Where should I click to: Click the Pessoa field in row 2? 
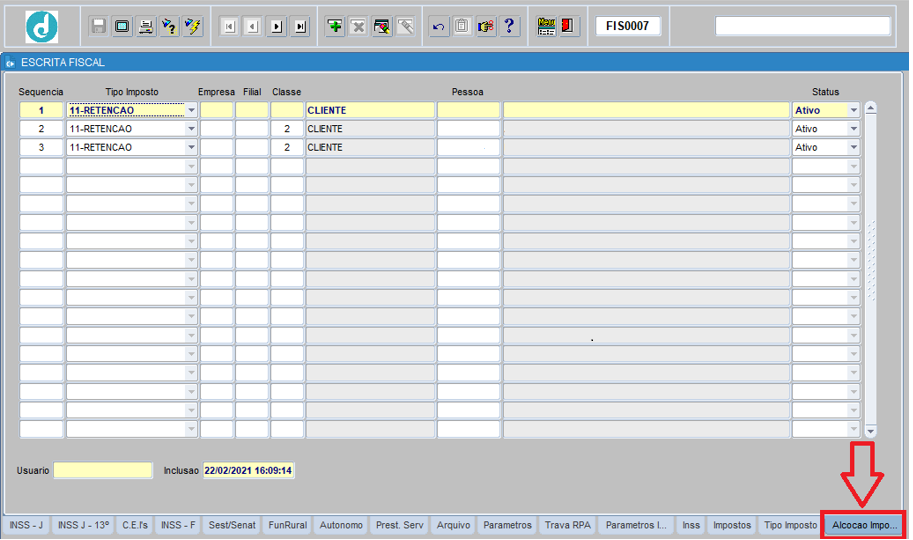click(x=468, y=129)
